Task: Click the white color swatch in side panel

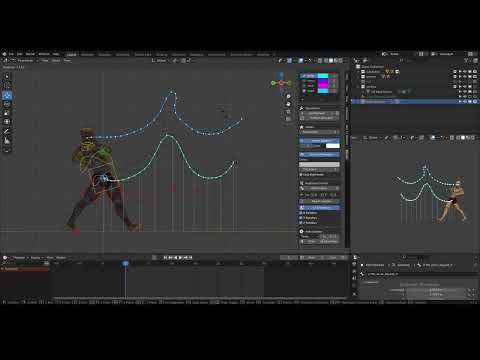Action: pos(333,146)
